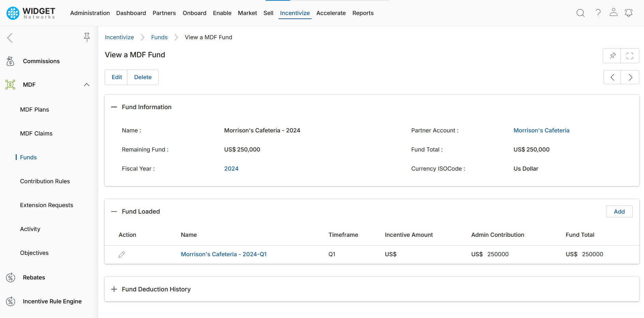
Task: Open the Reports menu
Action: [363, 13]
